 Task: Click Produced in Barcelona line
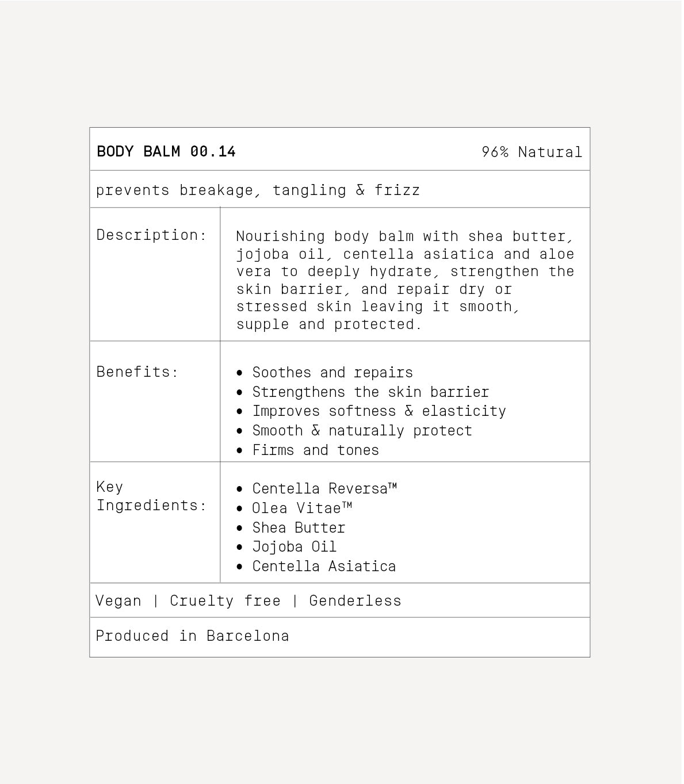[x=192, y=636]
